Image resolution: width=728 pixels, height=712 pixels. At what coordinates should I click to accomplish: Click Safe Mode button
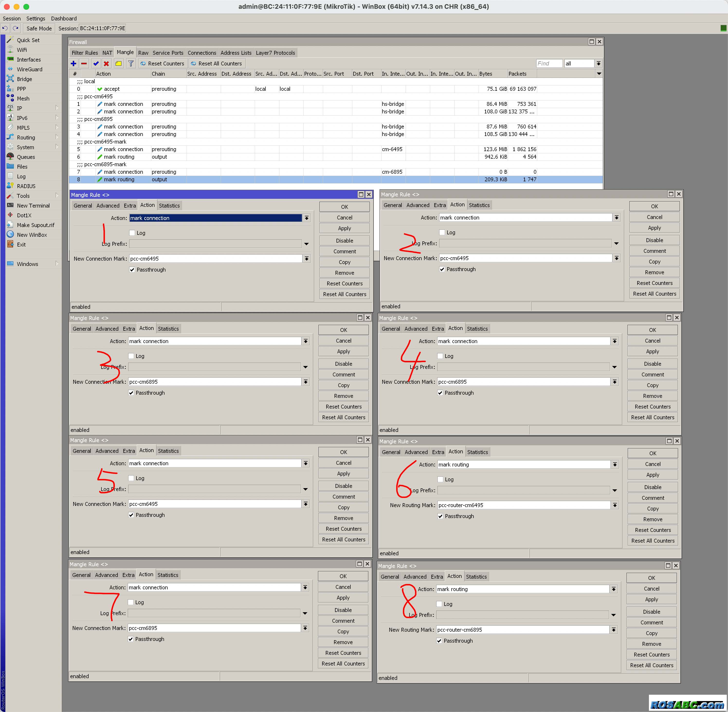pyautogui.click(x=39, y=28)
